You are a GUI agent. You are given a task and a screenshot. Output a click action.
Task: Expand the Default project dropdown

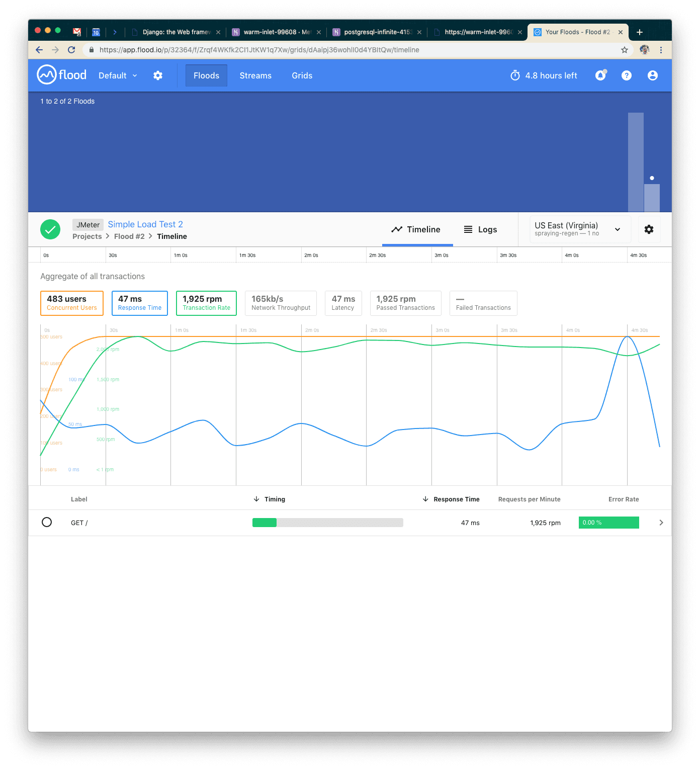coord(118,75)
